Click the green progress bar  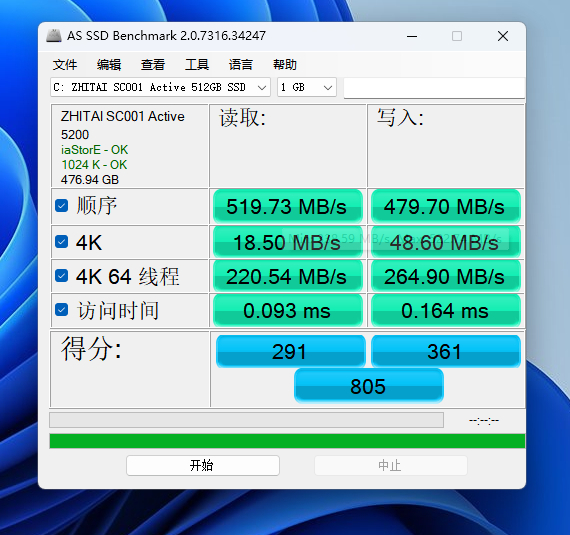pyautogui.click(x=287, y=441)
